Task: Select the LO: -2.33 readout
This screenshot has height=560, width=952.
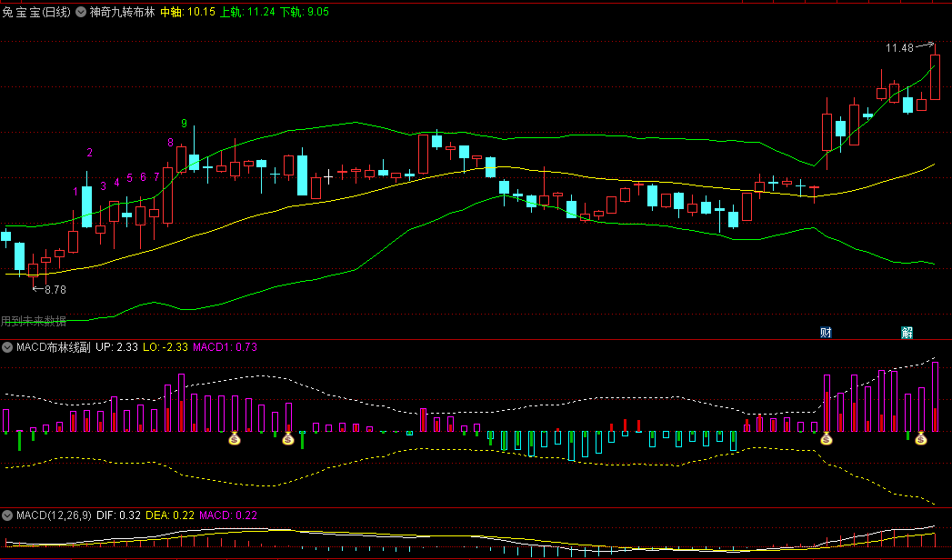Action: pos(165,347)
